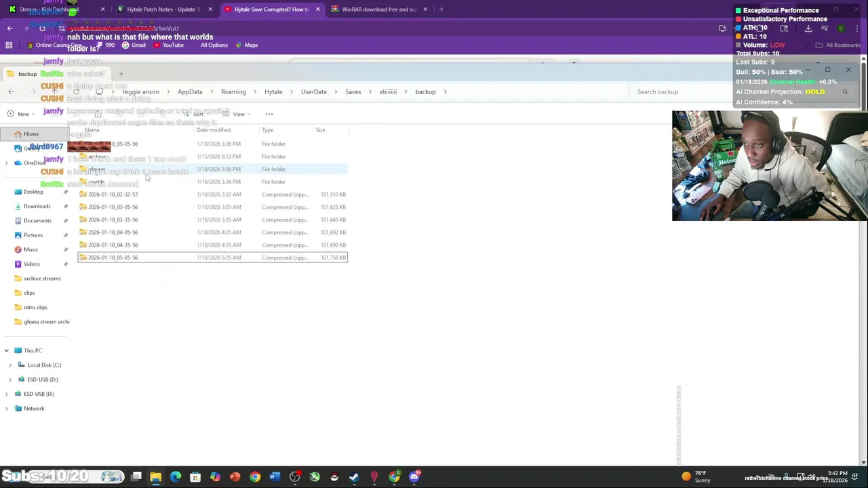
Task: Expand OneDrive in navigation pane
Action: 7,163
